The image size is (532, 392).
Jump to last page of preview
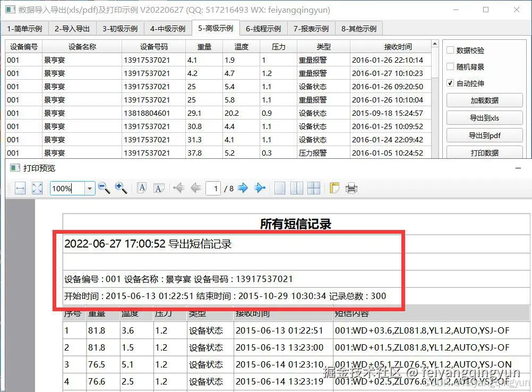(260, 188)
